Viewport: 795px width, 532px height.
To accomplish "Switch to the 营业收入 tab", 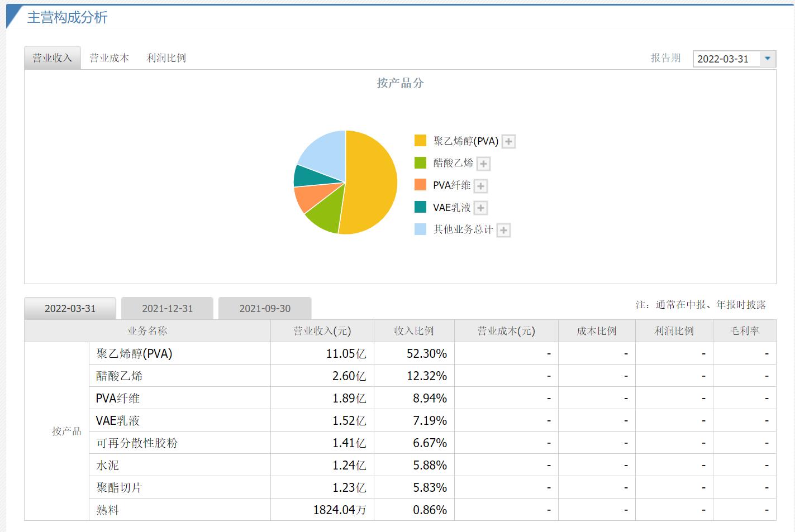I will click(x=53, y=58).
